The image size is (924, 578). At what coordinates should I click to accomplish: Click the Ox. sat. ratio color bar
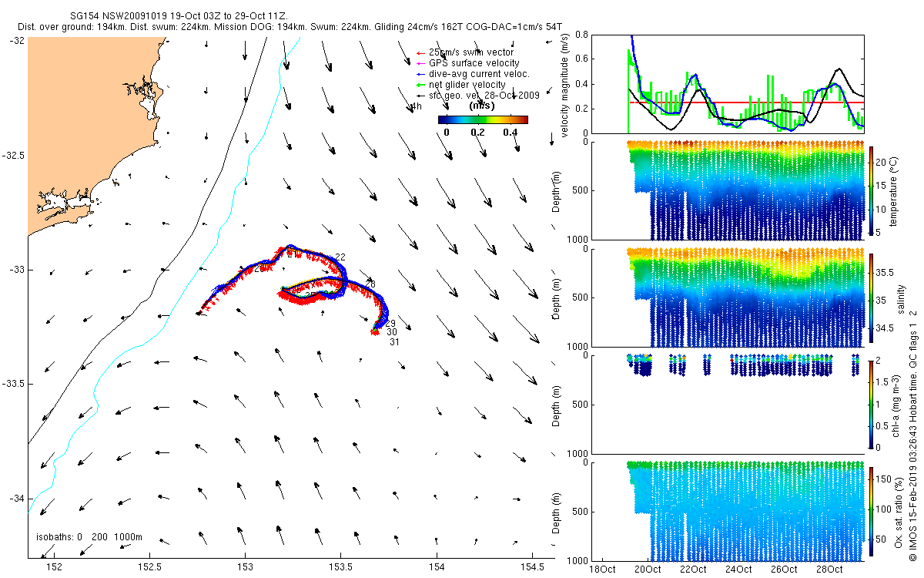[x=872, y=512]
